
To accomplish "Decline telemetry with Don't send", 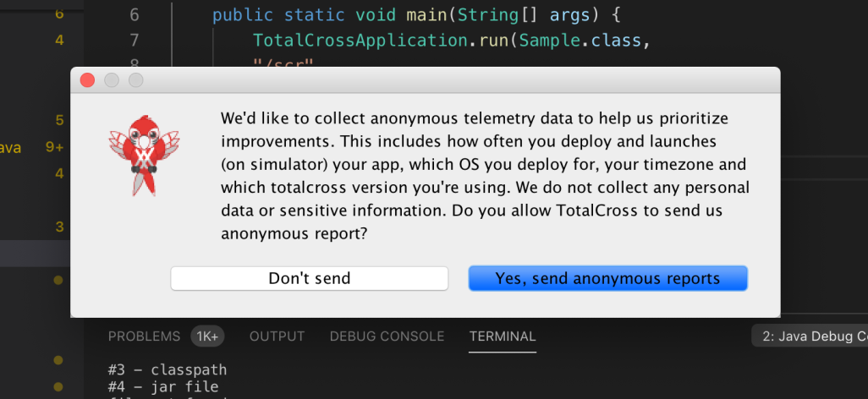I will tap(310, 278).
